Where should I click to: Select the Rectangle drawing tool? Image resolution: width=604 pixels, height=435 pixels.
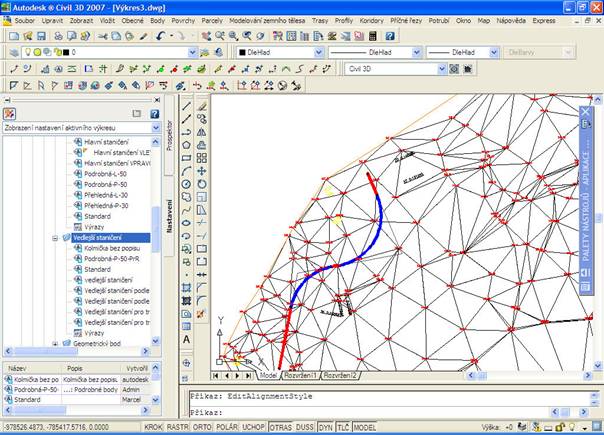187,158
